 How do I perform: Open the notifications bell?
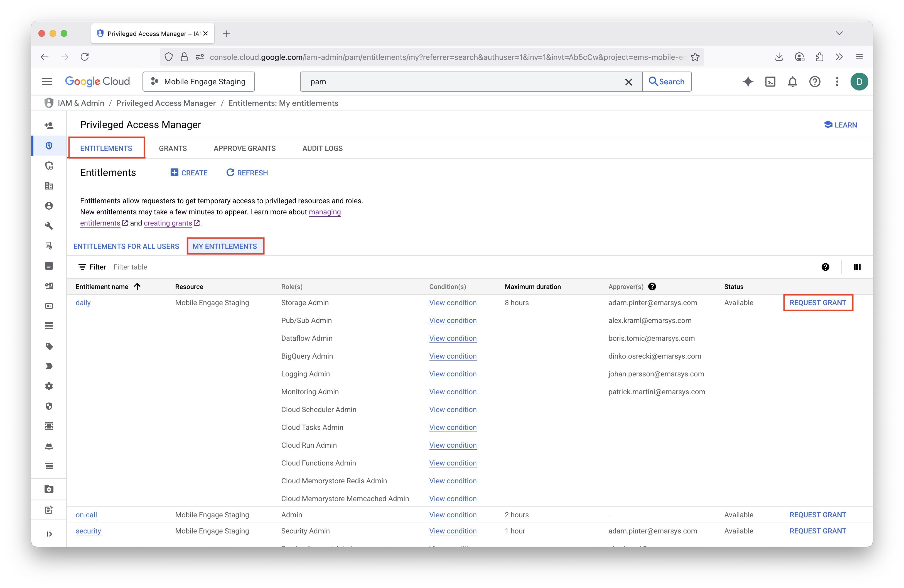pyautogui.click(x=792, y=82)
